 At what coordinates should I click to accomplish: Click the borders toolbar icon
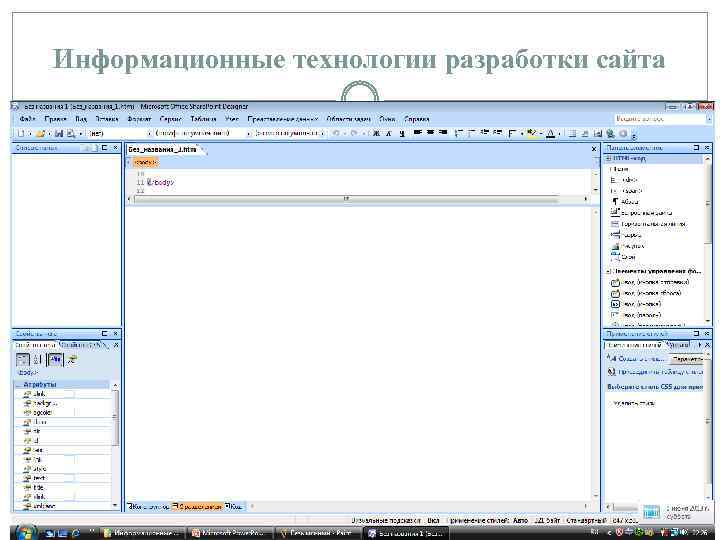[x=512, y=134]
